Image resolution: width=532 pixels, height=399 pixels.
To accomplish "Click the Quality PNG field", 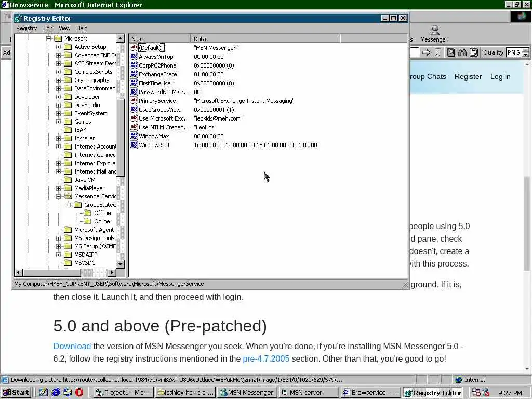I will click(x=513, y=52).
